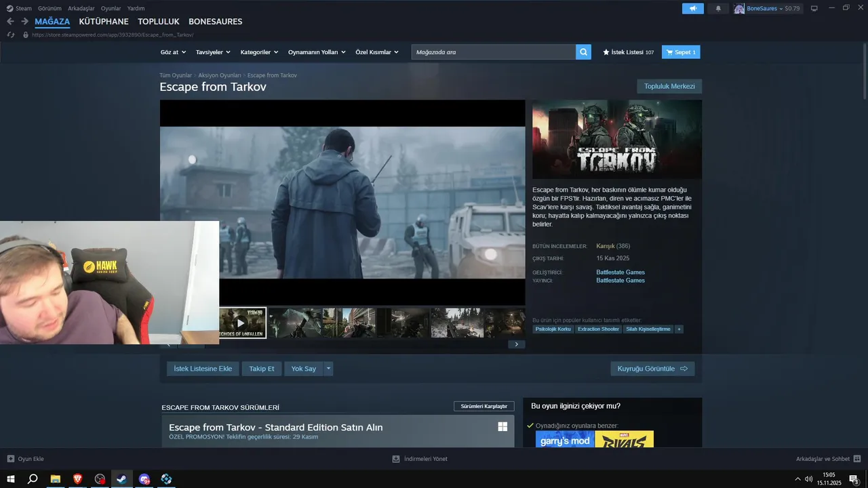The height and width of the screenshot is (488, 868).
Task: Click the volume speaker tray icon
Action: click(x=808, y=479)
